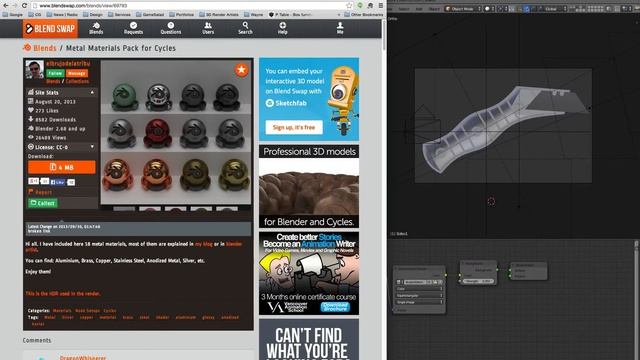
Task: Click the browser back arrow
Action: click(5, 6)
